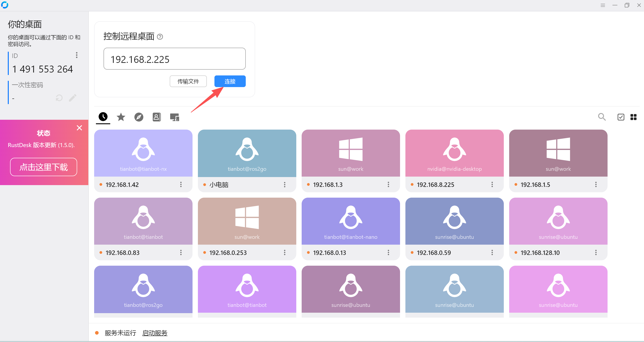The width and height of the screenshot is (644, 342).
Task: Toggle multi-select checkbox icon
Action: point(621,117)
